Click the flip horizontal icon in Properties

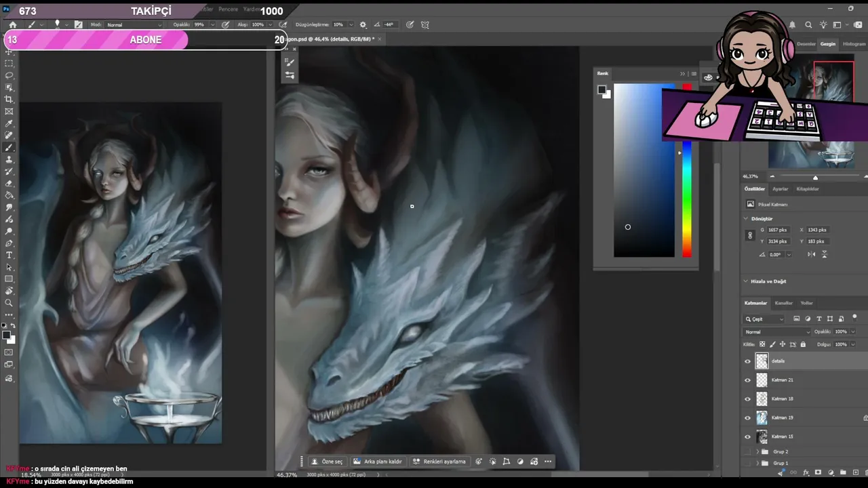click(812, 254)
